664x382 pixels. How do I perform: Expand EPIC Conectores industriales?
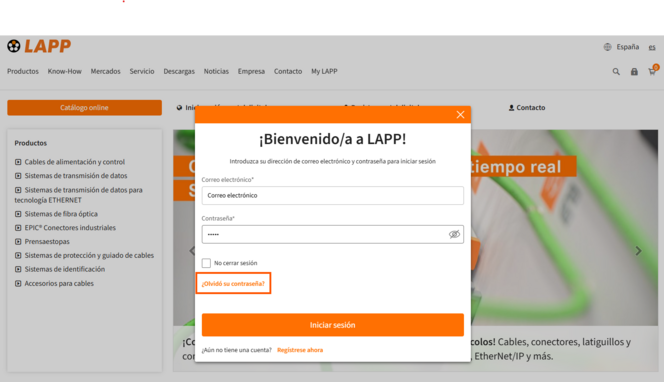click(65, 228)
